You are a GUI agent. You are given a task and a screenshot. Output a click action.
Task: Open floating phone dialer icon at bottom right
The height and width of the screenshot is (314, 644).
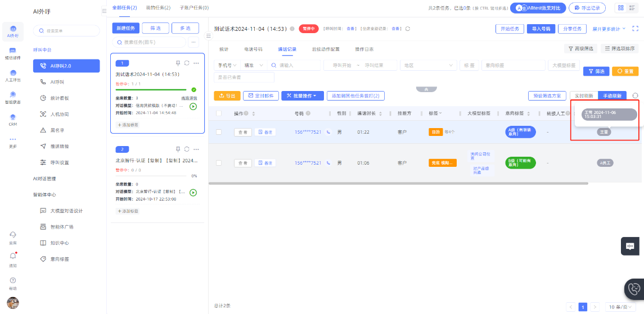634,289
